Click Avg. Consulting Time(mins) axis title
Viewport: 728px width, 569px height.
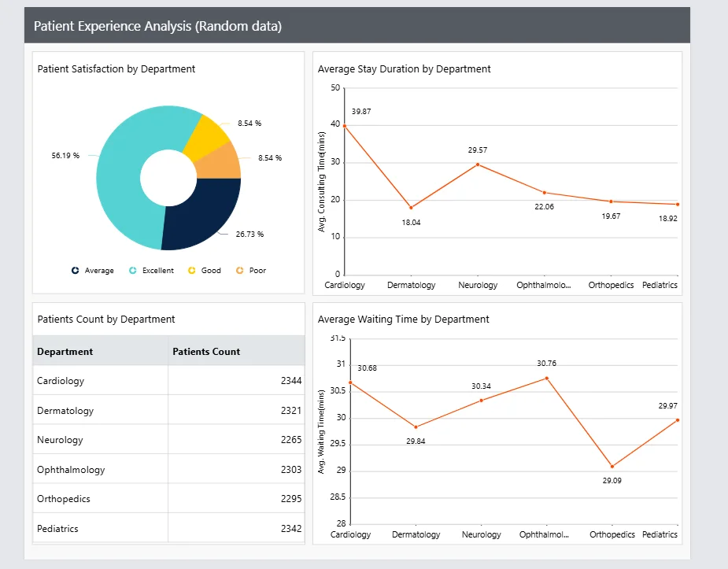321,182
